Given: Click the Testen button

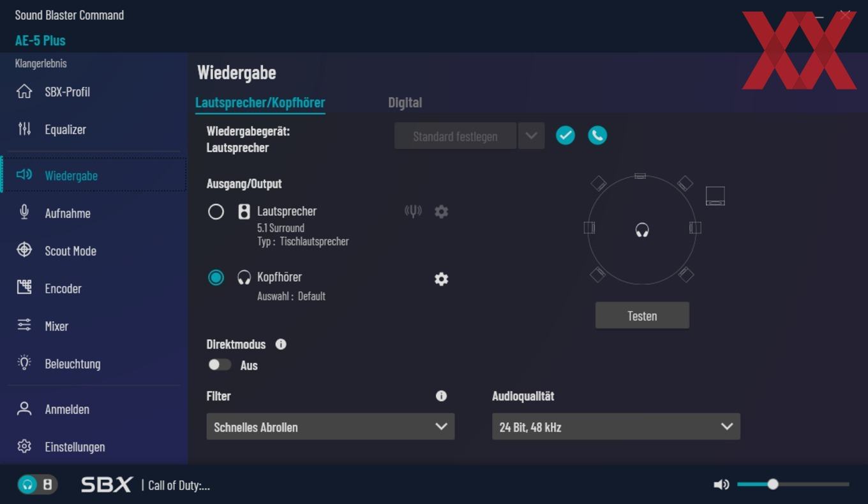Looking at the screenshot, I should 642,316.
